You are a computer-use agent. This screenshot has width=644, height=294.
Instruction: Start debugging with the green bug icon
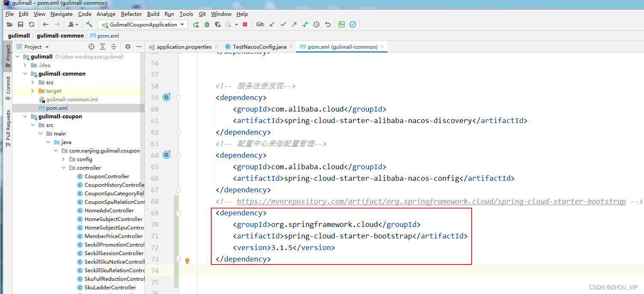207,25
